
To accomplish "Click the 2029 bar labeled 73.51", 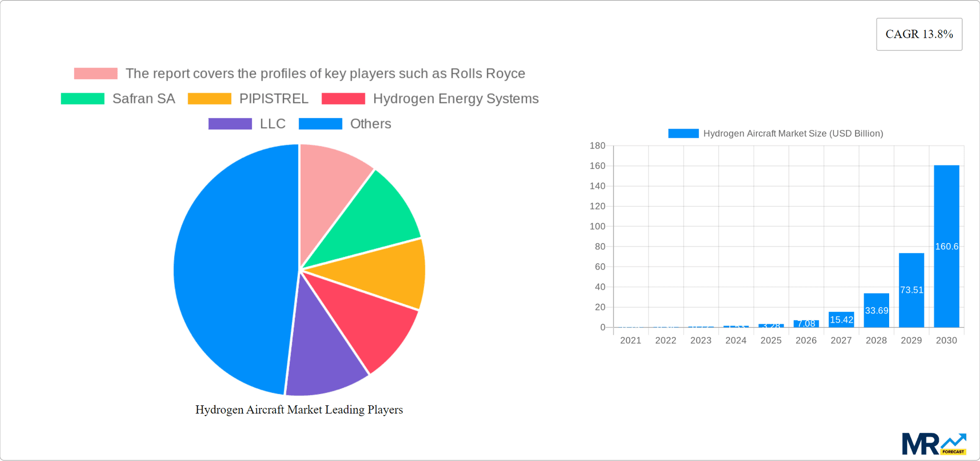I will pyautogui.click(x=912, y=290).
